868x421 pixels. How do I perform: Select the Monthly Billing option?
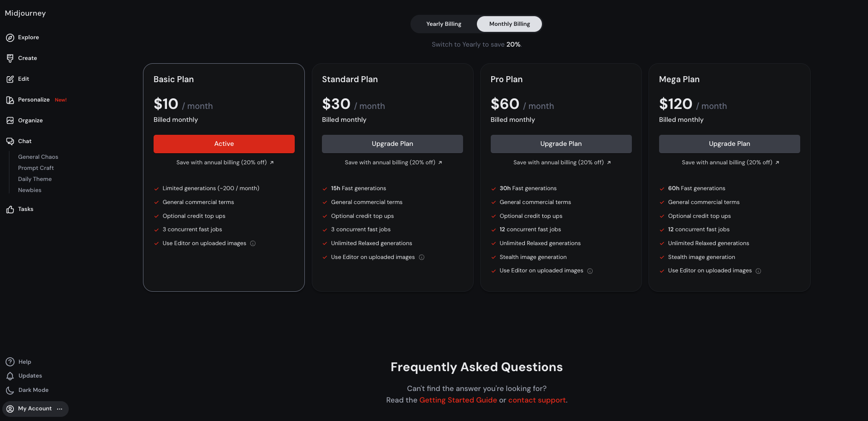coord(509,24)
